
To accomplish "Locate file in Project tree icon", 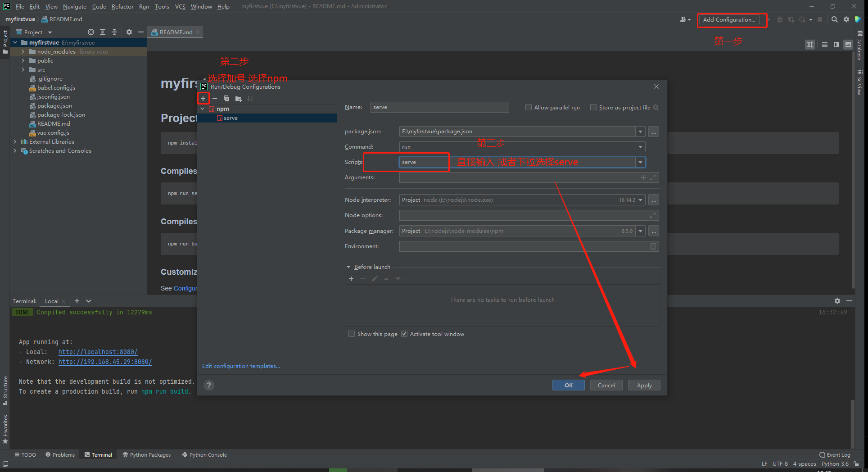I will 91,32.
